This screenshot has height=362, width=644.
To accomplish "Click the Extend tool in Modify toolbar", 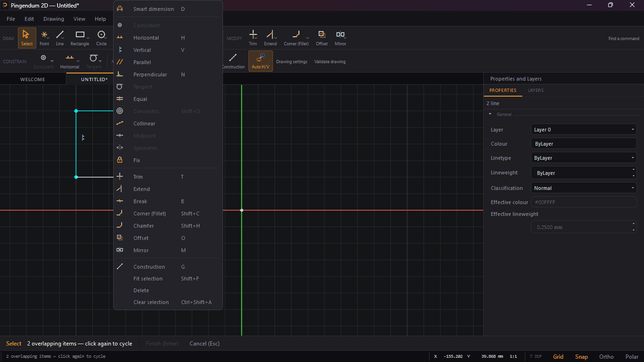I will pyautogui.click(x=270, y=38).
